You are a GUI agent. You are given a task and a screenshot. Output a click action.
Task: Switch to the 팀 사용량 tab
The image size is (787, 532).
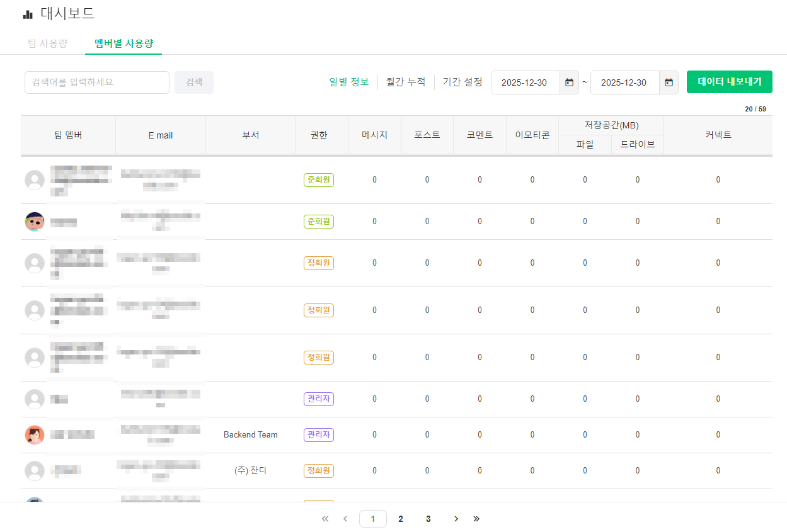pos(48,43)
